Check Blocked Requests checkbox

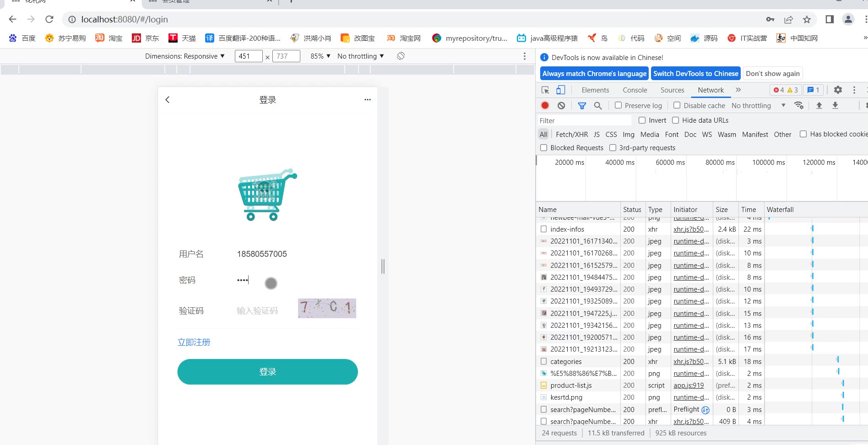[x=543, y=147]
